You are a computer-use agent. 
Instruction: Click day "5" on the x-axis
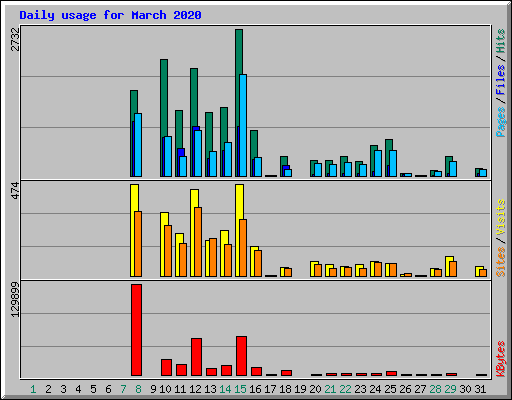(x=94, y=389)
